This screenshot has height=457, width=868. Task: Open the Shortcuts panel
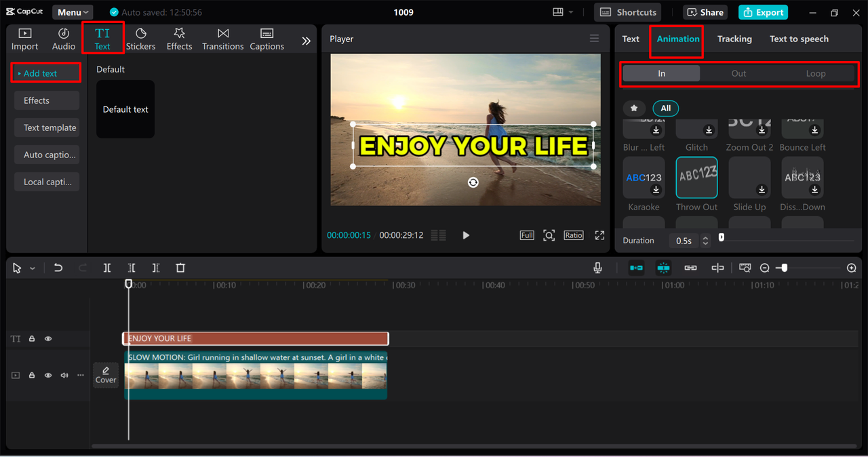628,12
